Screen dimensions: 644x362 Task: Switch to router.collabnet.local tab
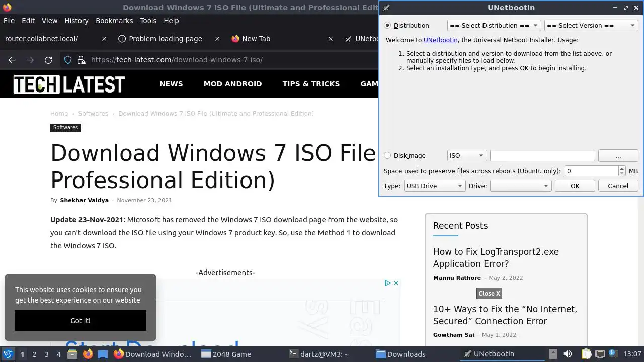pos(55,39)
